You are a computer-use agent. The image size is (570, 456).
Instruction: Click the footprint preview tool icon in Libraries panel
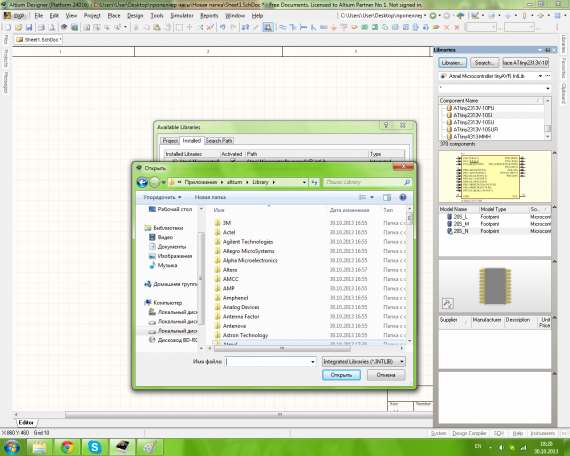tap(447, 303)
